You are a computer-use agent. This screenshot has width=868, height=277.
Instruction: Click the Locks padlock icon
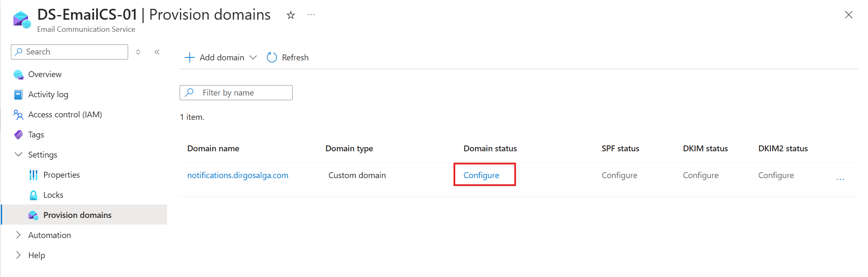[x=33, y=195]
